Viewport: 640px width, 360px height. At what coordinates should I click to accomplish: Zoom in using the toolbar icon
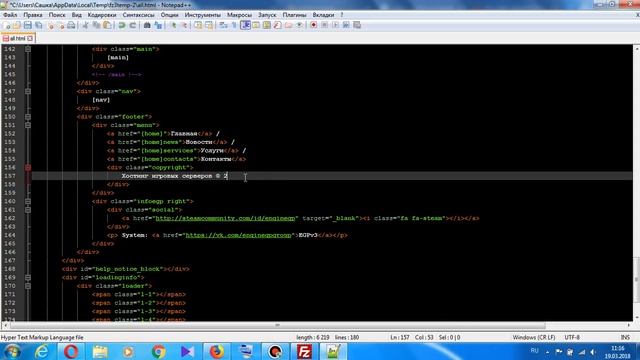point(173,25)
